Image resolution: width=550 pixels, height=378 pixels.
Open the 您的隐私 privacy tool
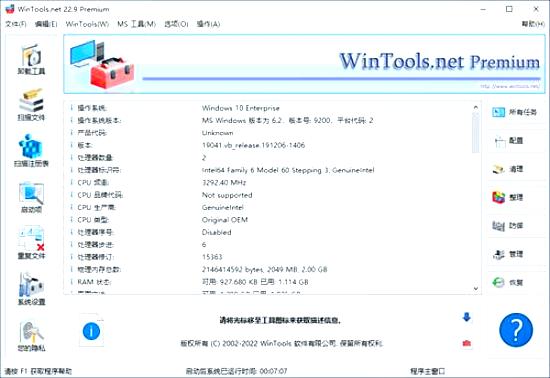click(x=31, y=336)
